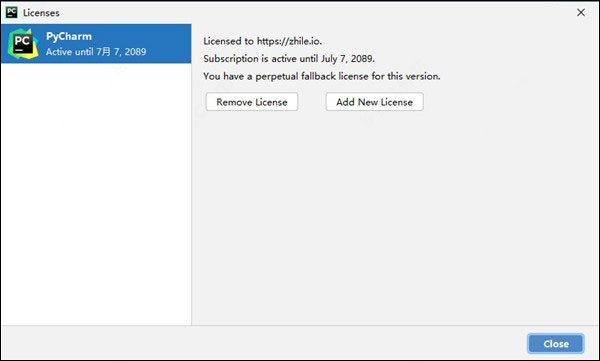Select the PyCharm entry in the product list
Viewport: 600px width, 361px height.
(96, 44)
